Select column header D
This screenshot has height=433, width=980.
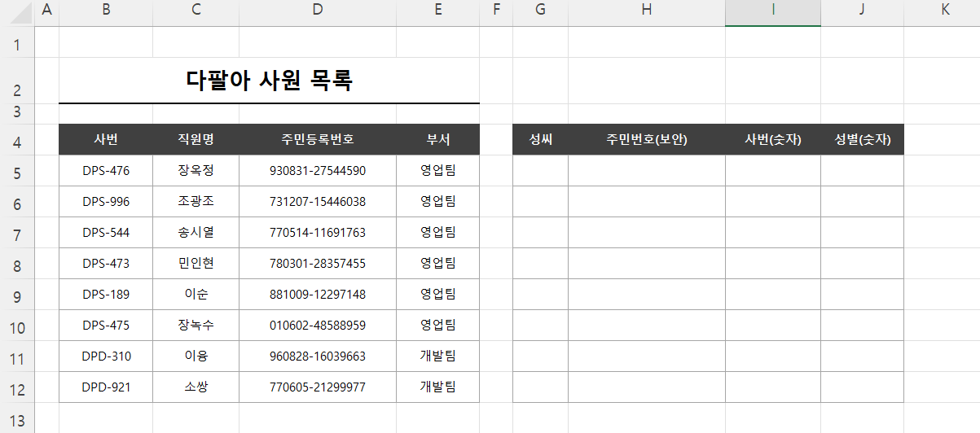(318, 13)
